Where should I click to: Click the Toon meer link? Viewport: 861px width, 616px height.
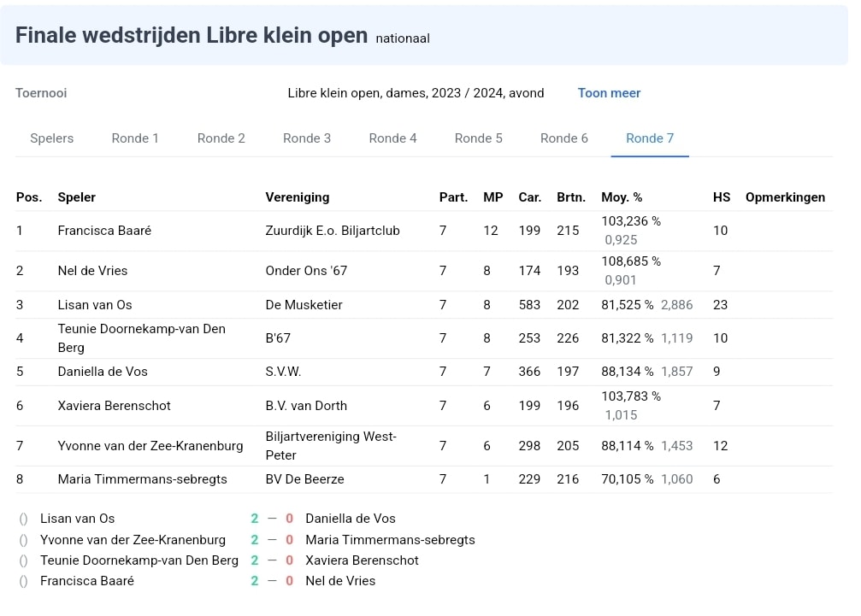coord(609,93)
